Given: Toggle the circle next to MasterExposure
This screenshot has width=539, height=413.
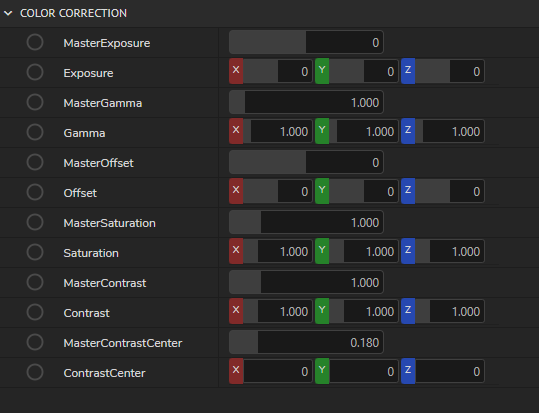Looking at the screenshot, I should point(35,42).
